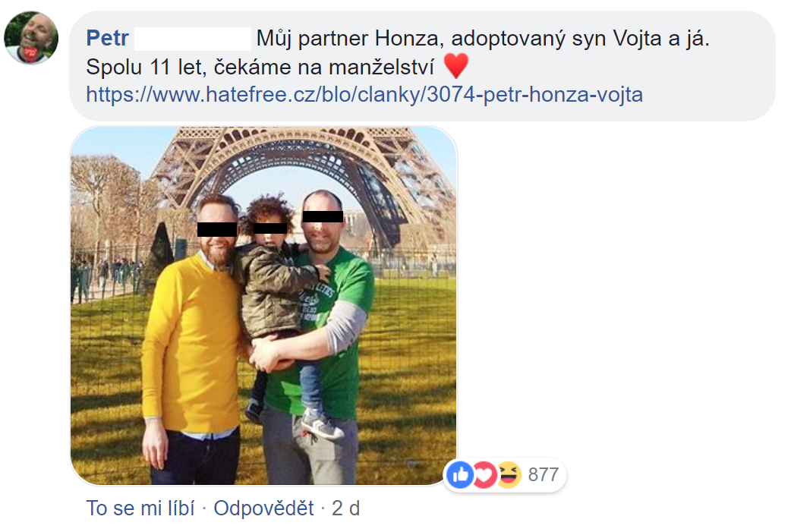Click the commenter name Petr
This screenshot has height=532, width=791.
pos(107,38)
